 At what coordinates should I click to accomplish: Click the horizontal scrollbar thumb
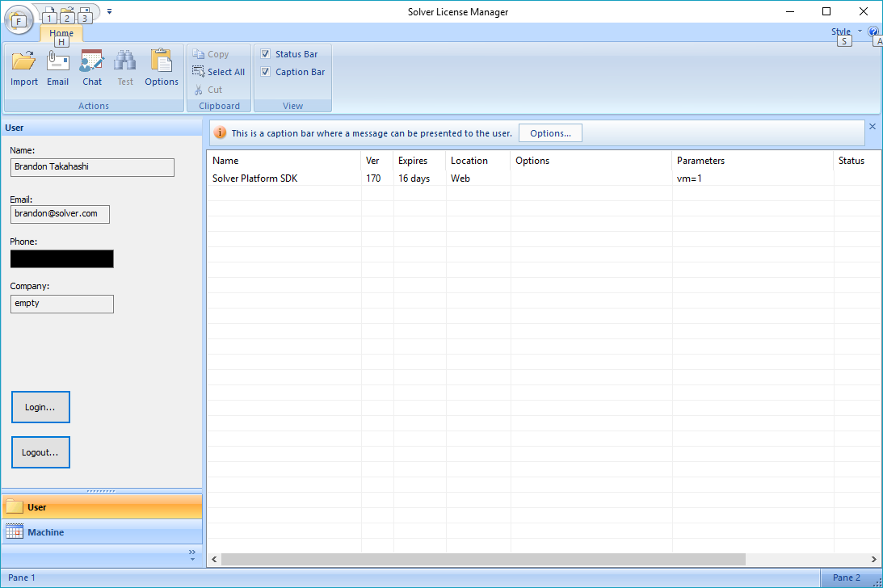pos(483,559)
